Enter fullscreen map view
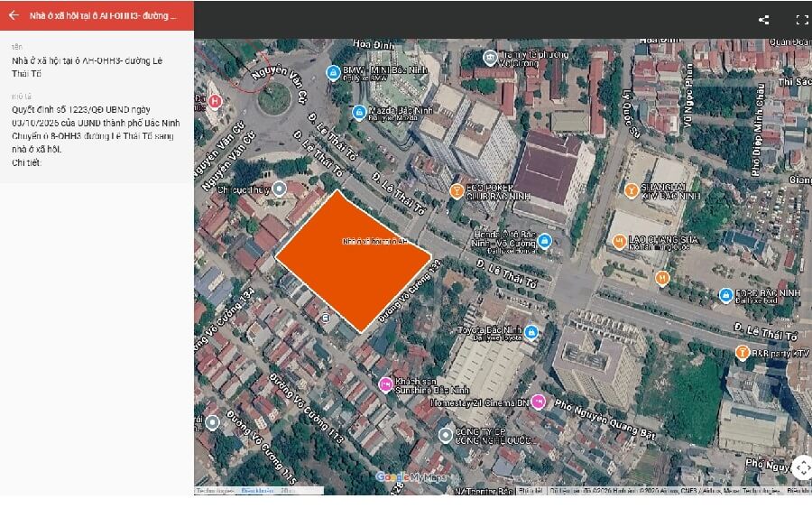 coord(802,20)
